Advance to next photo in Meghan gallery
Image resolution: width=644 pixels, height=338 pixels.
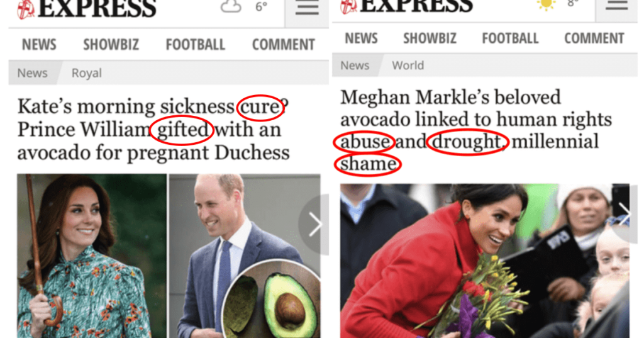[x=625, y=214]
